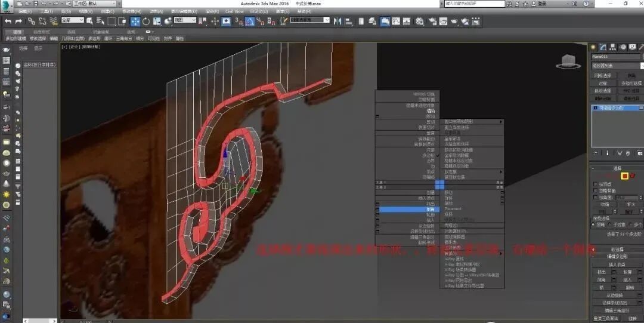Click the Help question mark icon
The width and height of the screenshot is (644, 323).
coord(586,4)
